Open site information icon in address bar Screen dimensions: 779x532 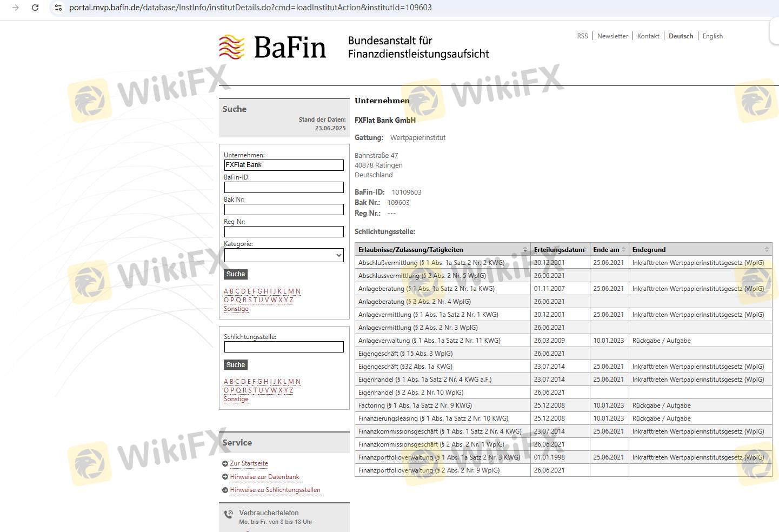(58, 8)
